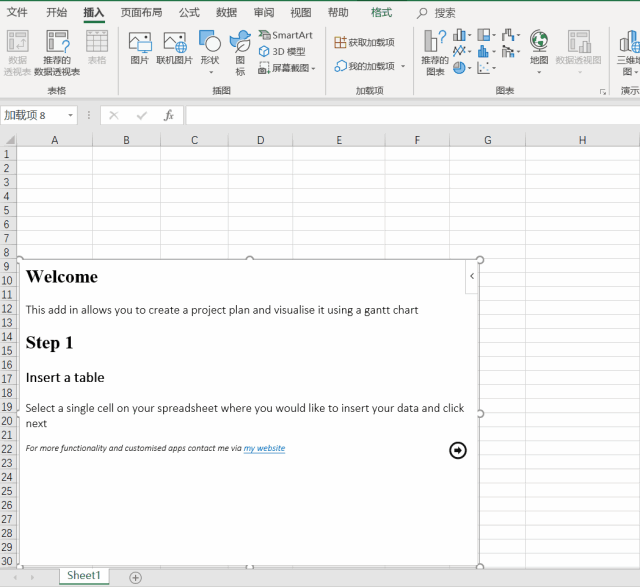Open the 联机图片 online pictures tool

coord(174,48)
